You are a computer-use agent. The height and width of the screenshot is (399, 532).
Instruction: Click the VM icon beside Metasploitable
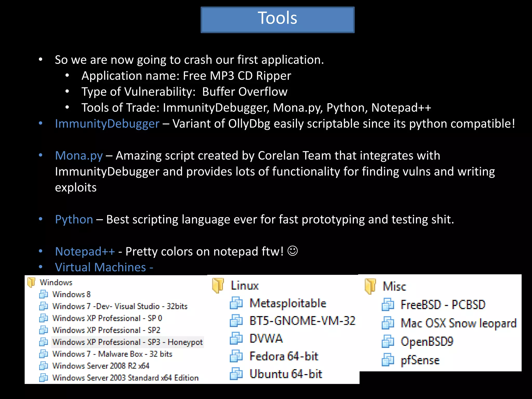pyautogui.click(x=236, y=303)
